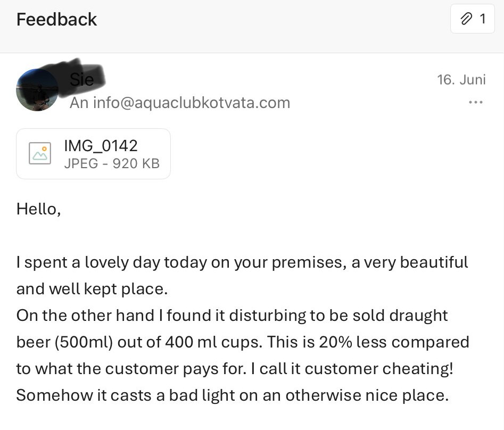Click the line starting "I spent a lovely day"
This screenshot has height=430, width=504.
coord(242,262)
